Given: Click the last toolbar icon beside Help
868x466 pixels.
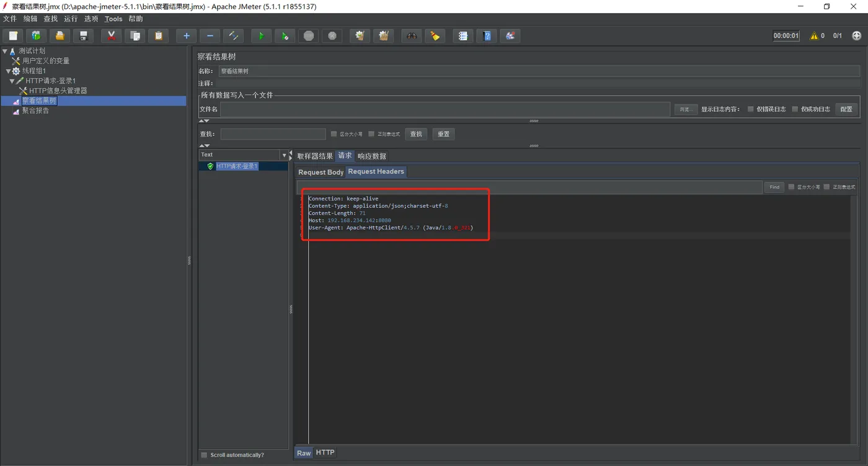Looking at the screenshot, I should point(510,36).
